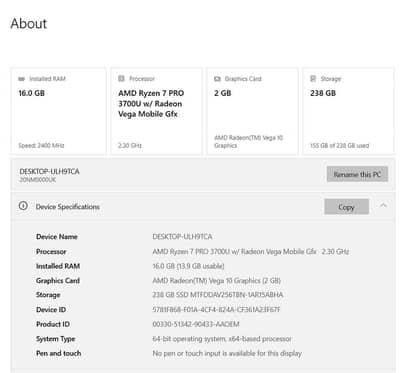
Task: Click the Storage card drive icon
Action: [x=313, y=79]
